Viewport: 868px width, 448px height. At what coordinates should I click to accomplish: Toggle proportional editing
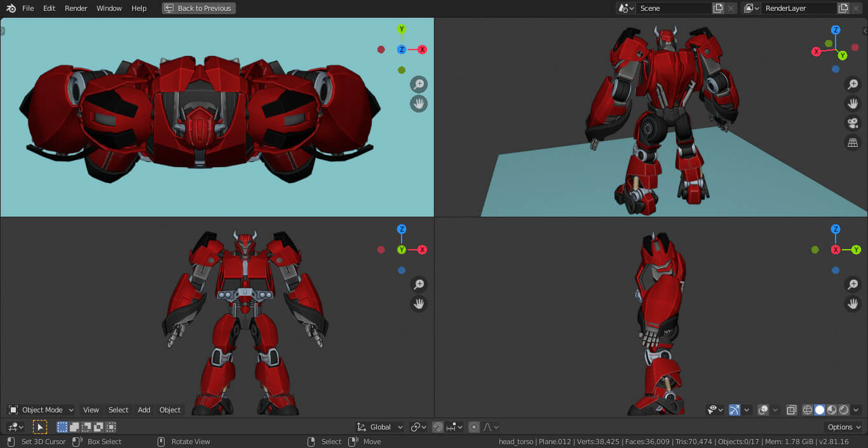pyautogui.click(x=474, y=427)
